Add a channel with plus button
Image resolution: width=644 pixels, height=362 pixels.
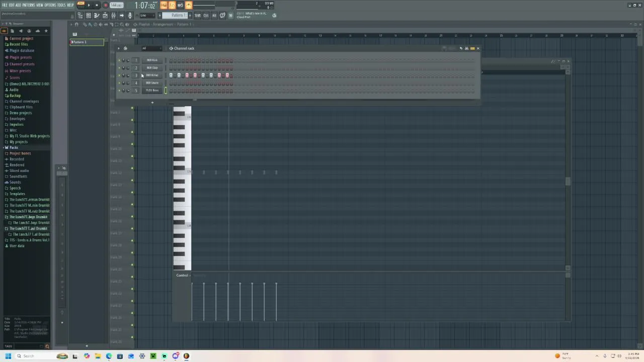[x=152, y=103]
